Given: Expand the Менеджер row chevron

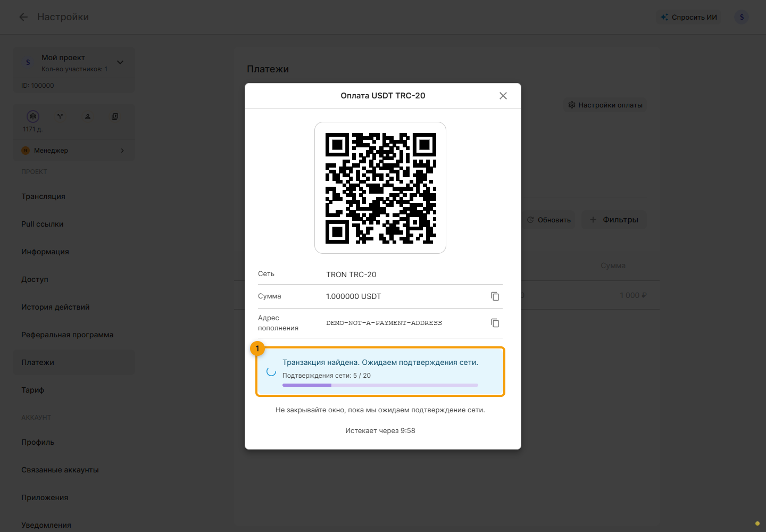Looking at the screenshot, I should point(122,151).
